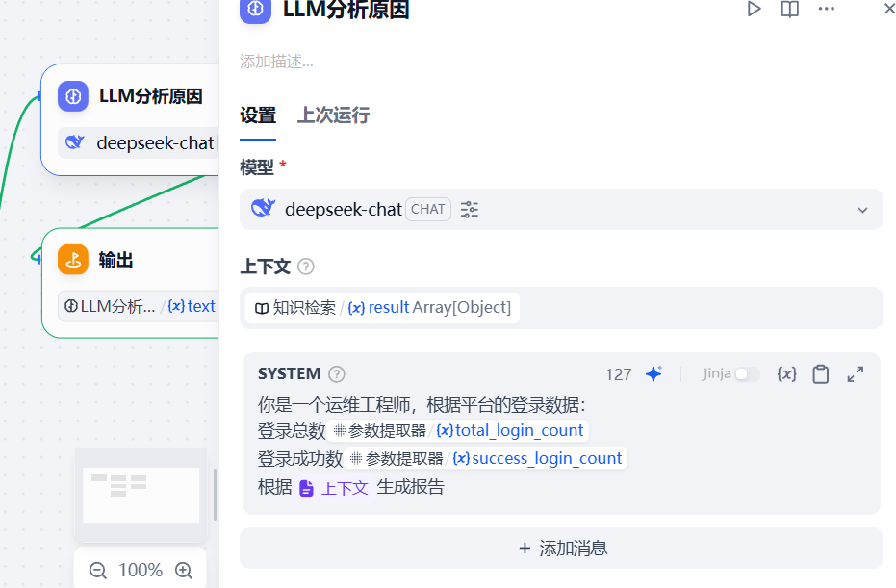Expand the SYSTEM prompt editor to fullscreen

(x=855, y=374)
